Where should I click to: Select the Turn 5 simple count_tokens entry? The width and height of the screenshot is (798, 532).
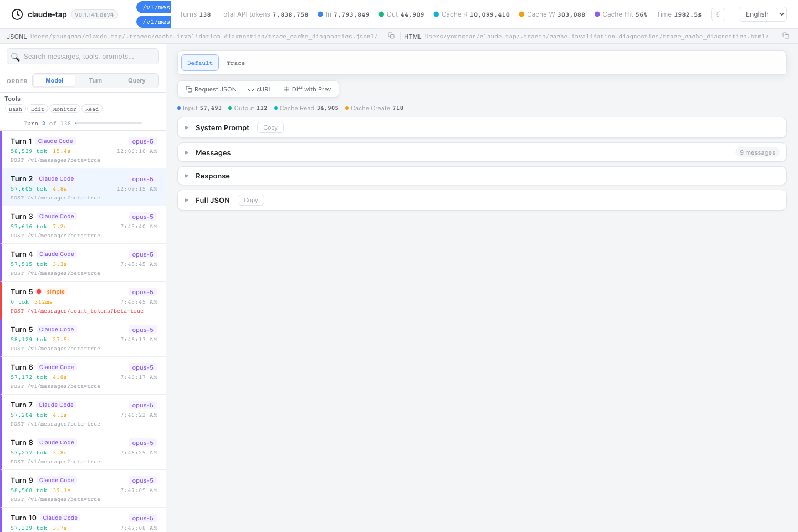coord(83,300)
